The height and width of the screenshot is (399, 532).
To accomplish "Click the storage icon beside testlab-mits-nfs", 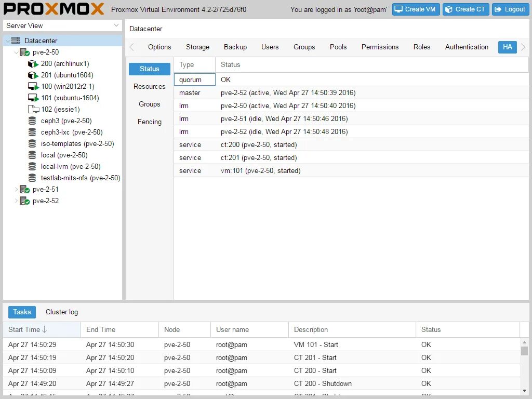I will point(32,178).
